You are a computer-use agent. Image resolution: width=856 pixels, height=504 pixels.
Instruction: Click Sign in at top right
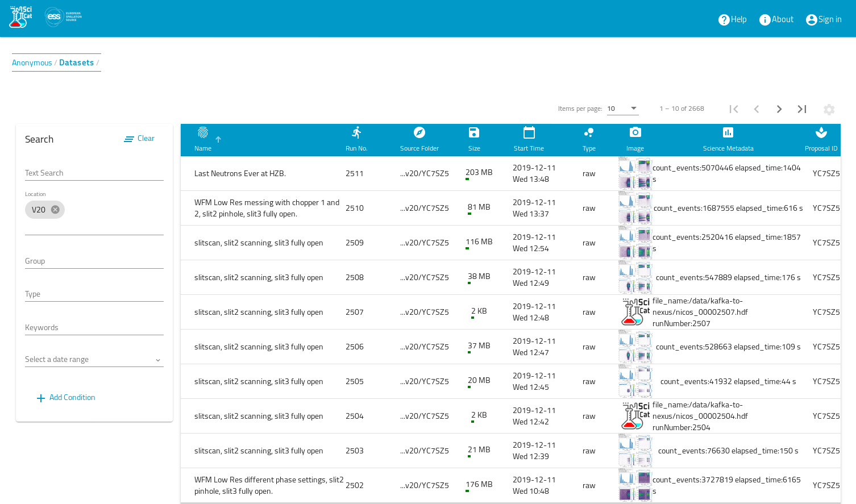(x=823, y=19)
